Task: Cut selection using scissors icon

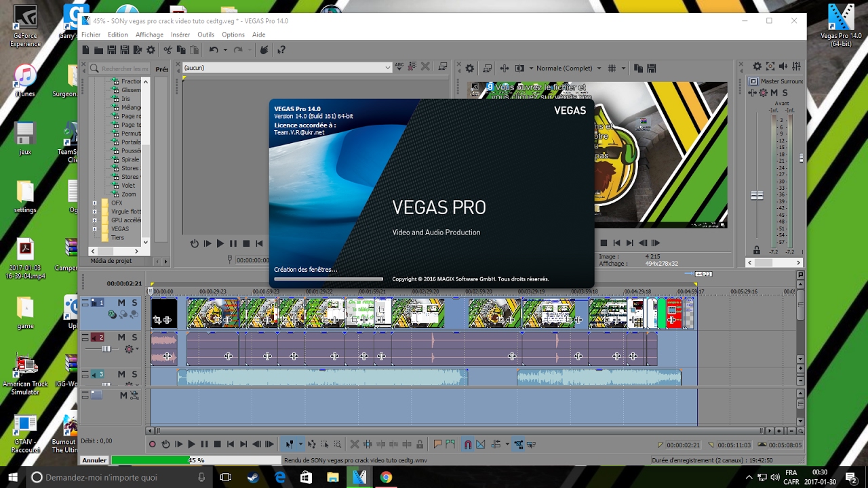Action: [x=167, y=50]
